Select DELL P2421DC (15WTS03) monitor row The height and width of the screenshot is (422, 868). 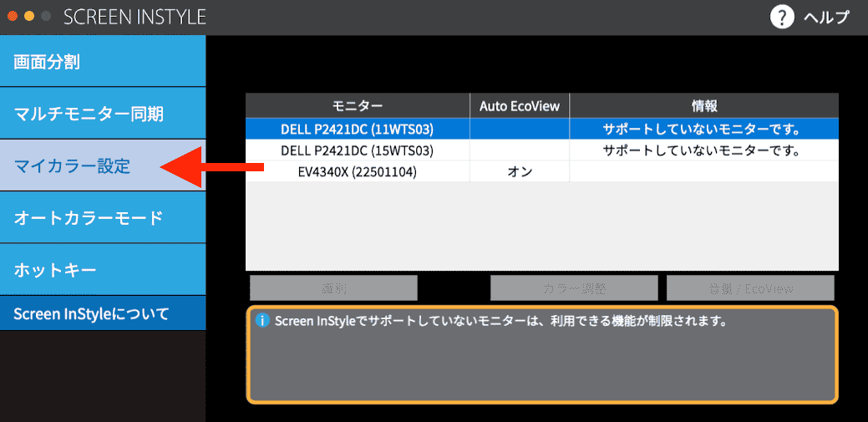point(542,150)
